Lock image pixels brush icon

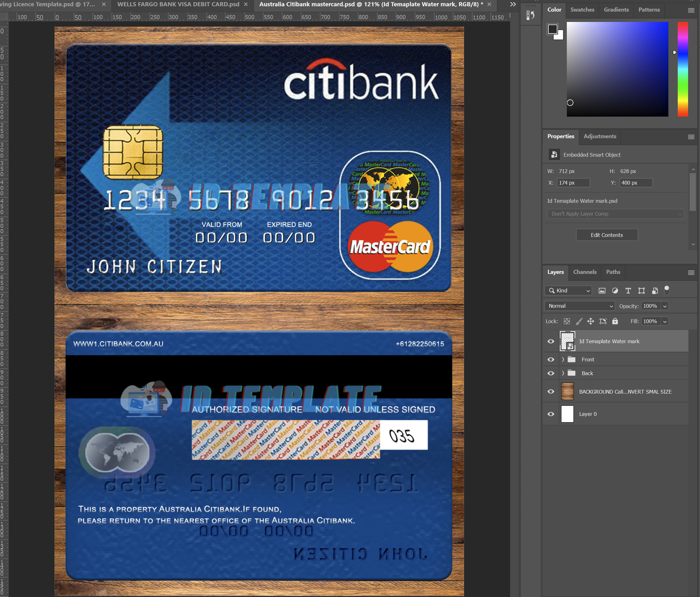click(x=579, y=321)
